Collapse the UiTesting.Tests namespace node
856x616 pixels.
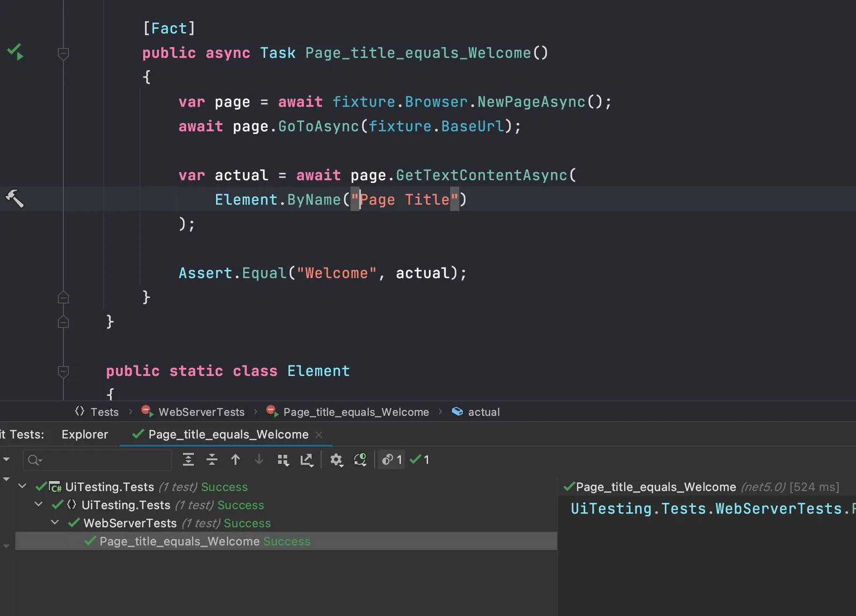click(39, 504)
